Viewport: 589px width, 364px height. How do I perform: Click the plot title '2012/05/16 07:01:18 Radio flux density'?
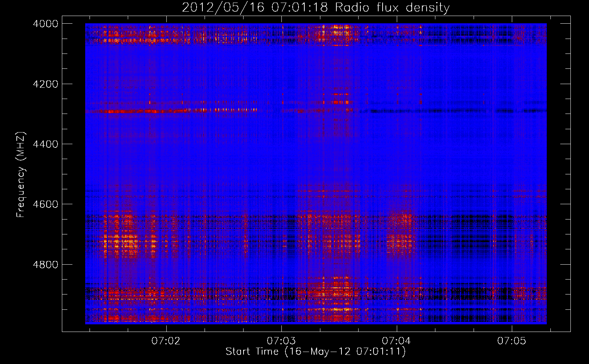pyautogui.click(x=316, y=8)
